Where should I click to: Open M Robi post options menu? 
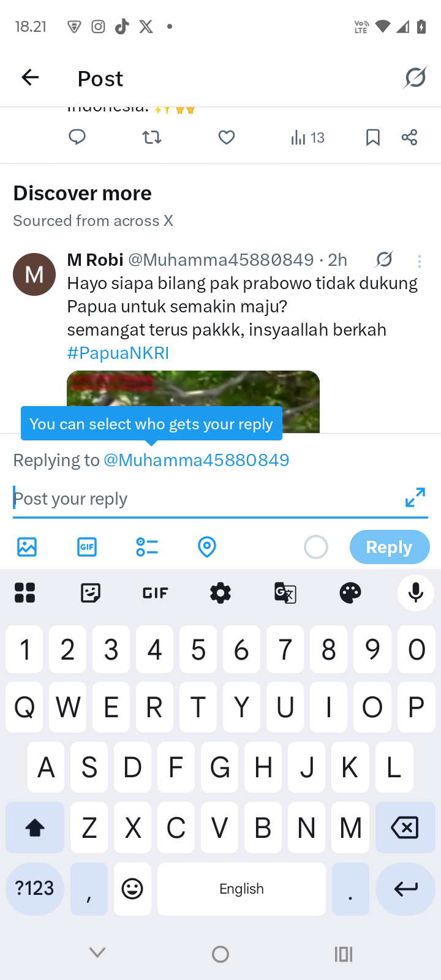[x=420, y=262]
